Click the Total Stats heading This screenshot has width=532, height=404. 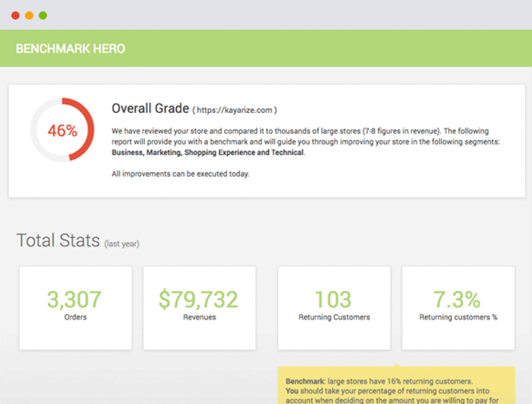click(x=58, y=240)
